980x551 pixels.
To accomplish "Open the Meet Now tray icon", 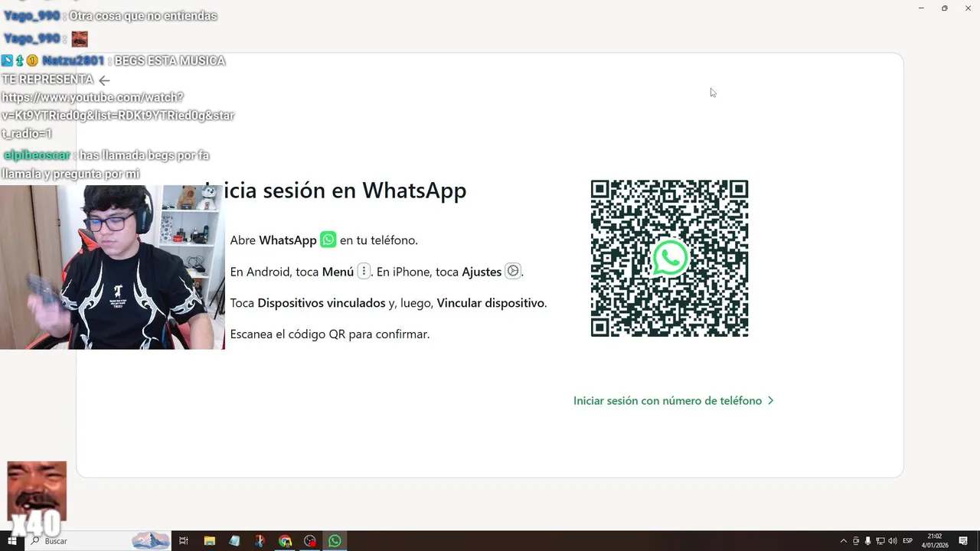I will click(856, 541).
